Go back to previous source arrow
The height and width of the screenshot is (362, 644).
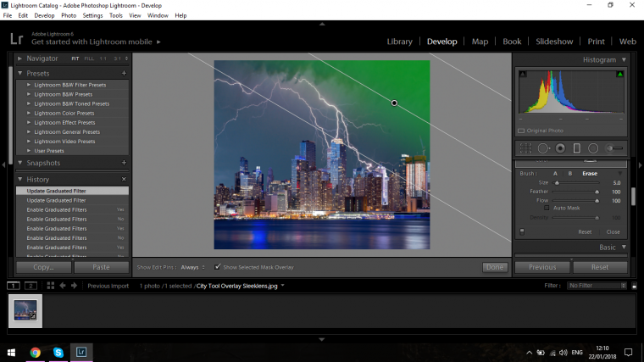(x=63, y=286)
